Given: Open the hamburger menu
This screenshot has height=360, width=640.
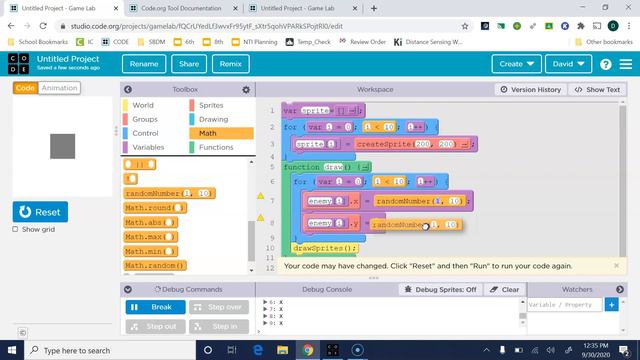Looking at the screenshot, I should coord(626,64).
